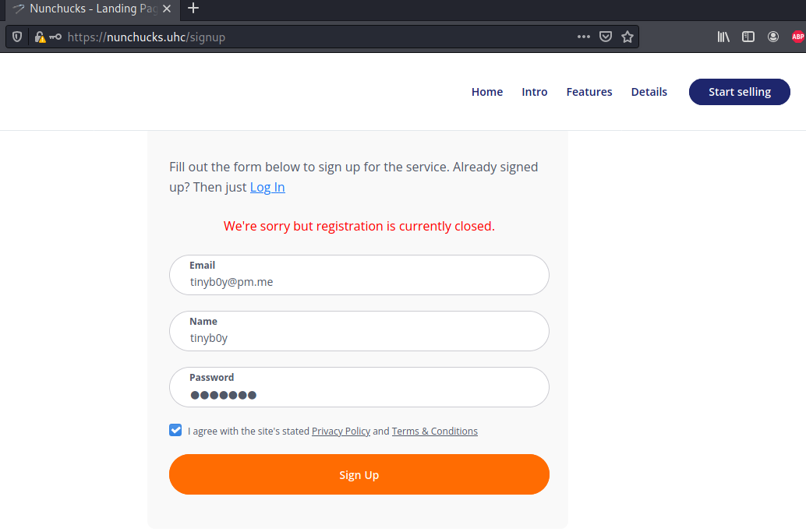Viewport: 806px width, 532px height.
Task: Click the Sign Up button
Action: [x=359, y=474]
